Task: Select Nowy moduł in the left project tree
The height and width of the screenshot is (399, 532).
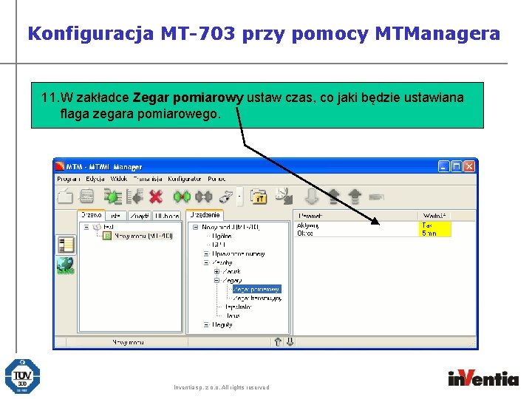Action: click(x=143, y=236)
